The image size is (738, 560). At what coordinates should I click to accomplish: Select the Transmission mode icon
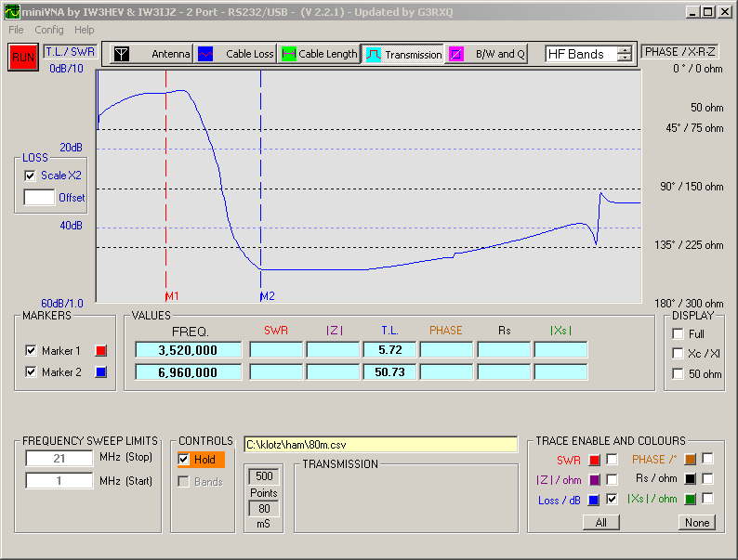(x=374, y=55)
